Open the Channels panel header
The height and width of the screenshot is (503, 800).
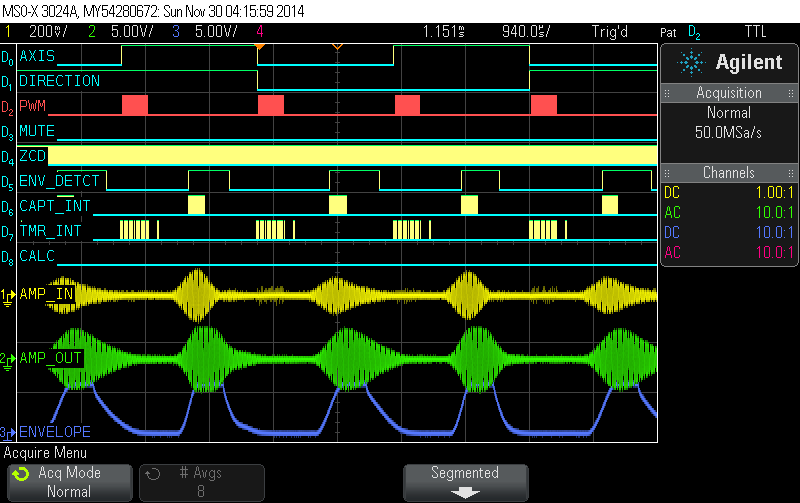click(x=729, y=173)
